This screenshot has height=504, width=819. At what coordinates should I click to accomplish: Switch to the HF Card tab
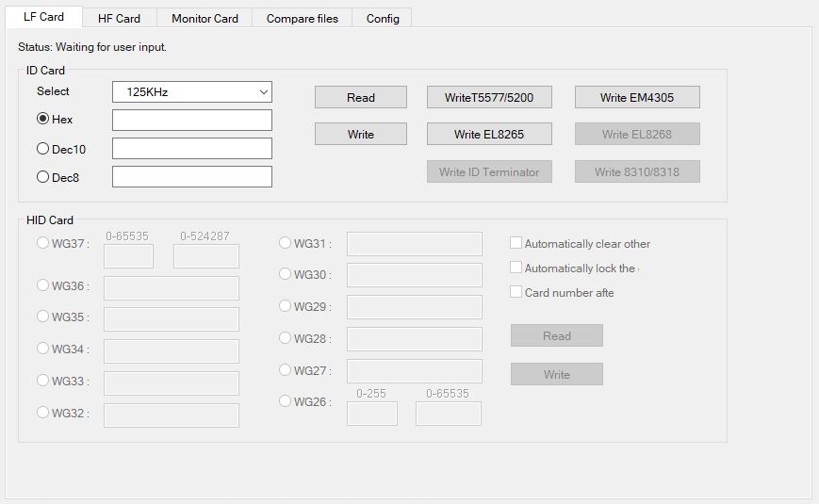[x=119, y=18]
